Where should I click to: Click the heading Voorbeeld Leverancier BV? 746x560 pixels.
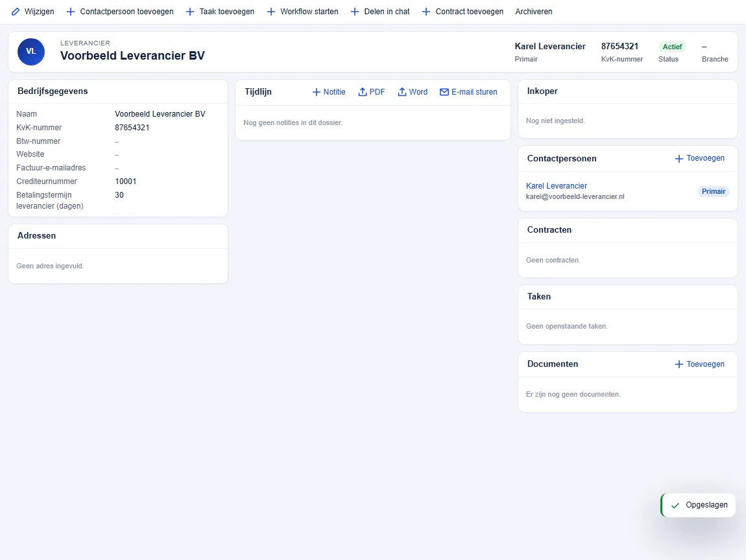coord(133,56)
